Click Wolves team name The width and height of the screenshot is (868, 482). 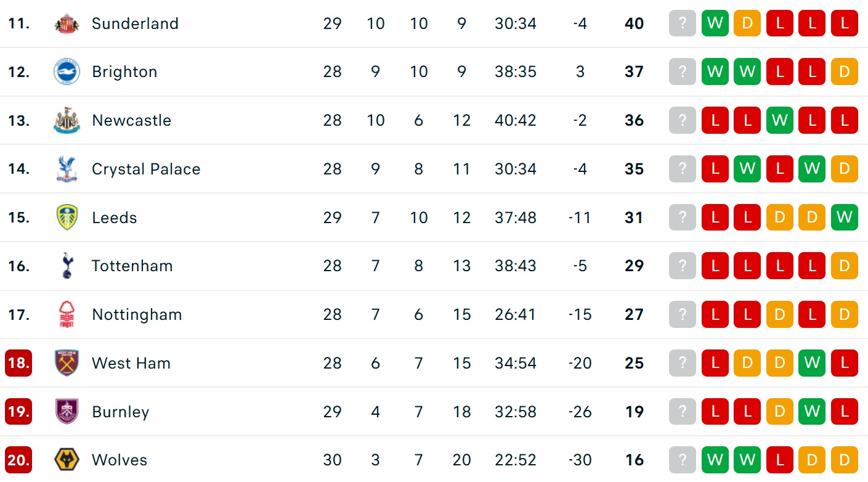[120, 460]
